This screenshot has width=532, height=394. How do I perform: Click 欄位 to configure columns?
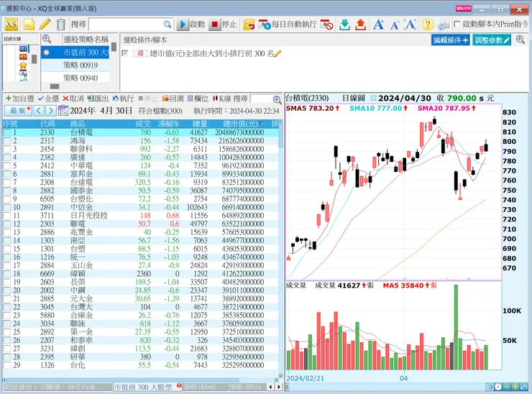(x=198, y=98)
